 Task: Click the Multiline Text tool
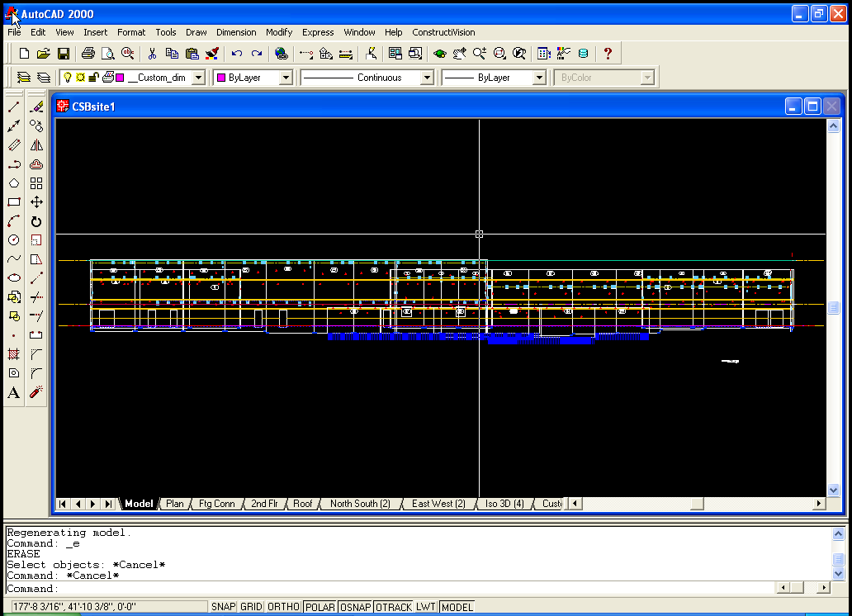tap(13, 393)
